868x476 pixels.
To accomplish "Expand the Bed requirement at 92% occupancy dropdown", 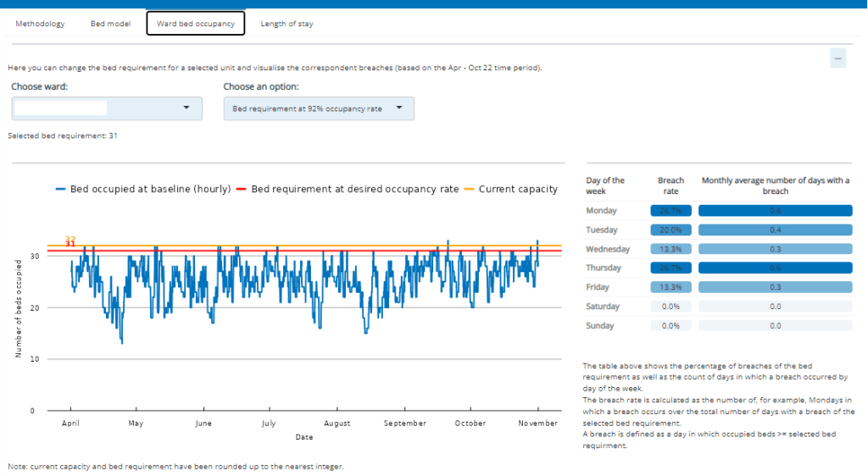I will (x=319, y=108).
